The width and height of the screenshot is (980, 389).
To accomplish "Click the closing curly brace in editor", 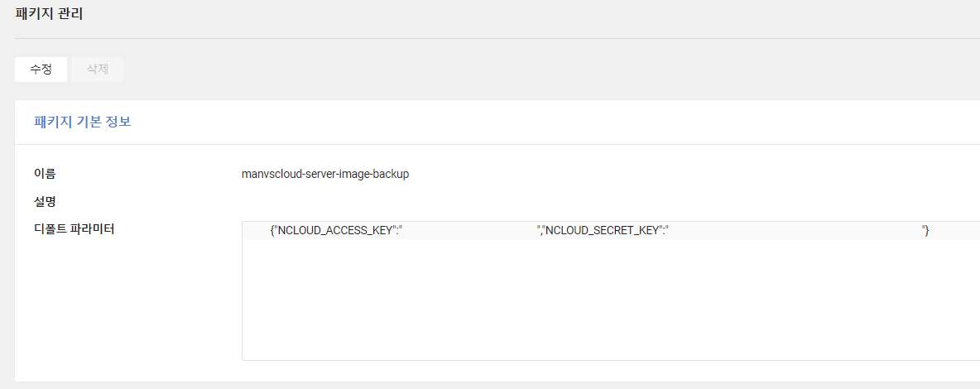I will 927,231.
